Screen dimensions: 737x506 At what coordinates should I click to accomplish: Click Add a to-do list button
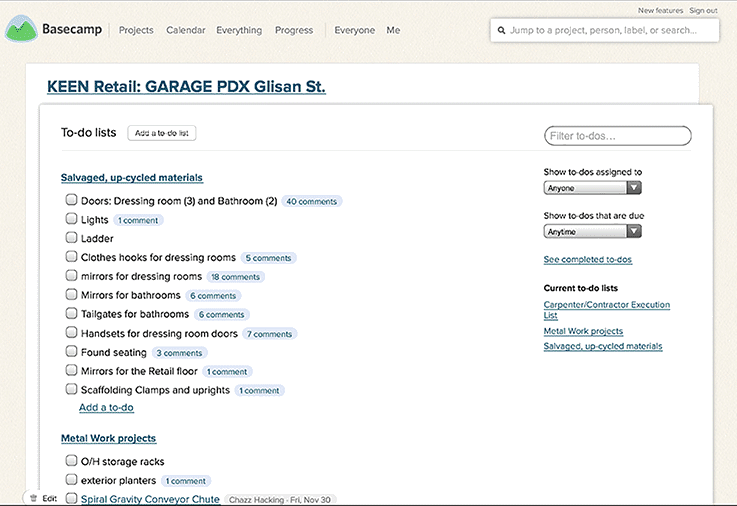point(162,133)
